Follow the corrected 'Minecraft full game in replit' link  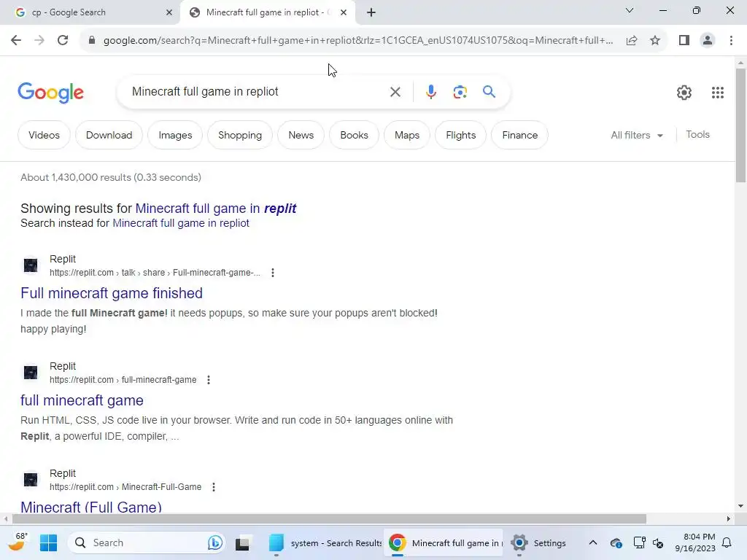216,208
